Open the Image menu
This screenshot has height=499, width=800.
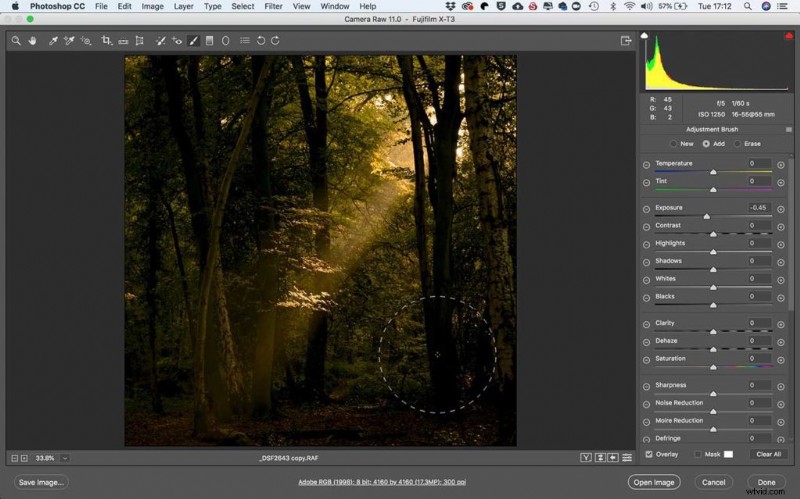tap(152, 6)
